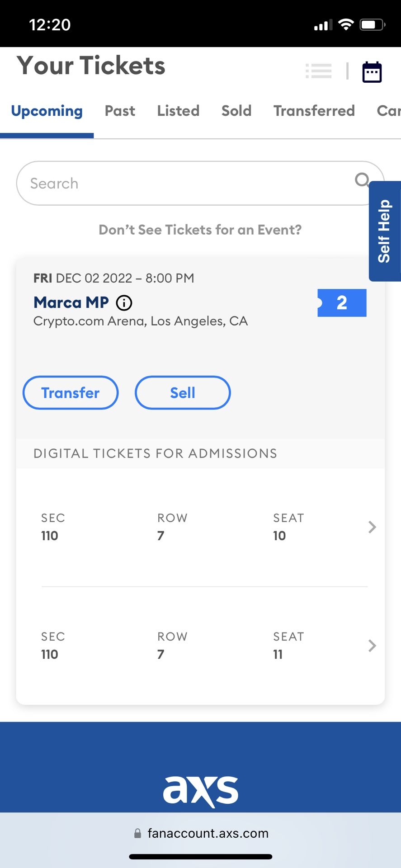This screenshot has width=401, height=868.
Task: Open the Upcoming tab
Action: pos(47,111)
